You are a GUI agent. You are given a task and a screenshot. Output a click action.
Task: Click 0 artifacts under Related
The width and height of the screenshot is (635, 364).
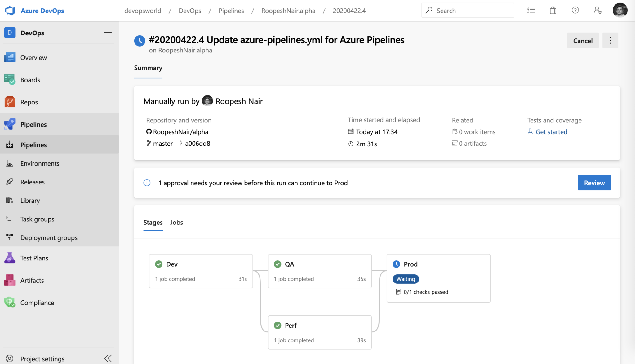click(x=473, y=144)
